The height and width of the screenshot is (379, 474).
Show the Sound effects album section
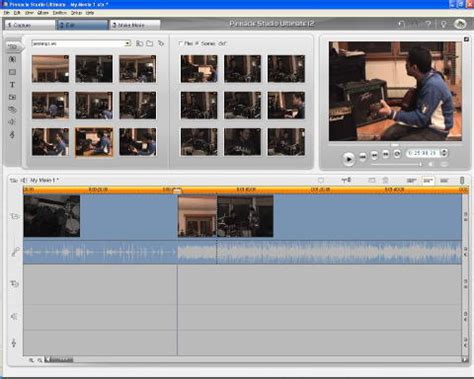click(12, 122)
